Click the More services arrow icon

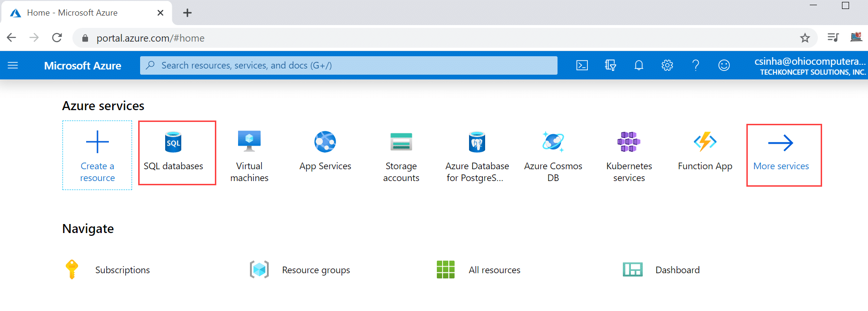tap(781, 143)
